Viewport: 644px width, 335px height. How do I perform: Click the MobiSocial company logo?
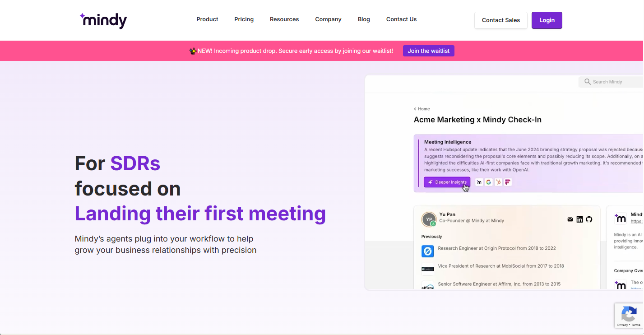click(x=427, y=269)
